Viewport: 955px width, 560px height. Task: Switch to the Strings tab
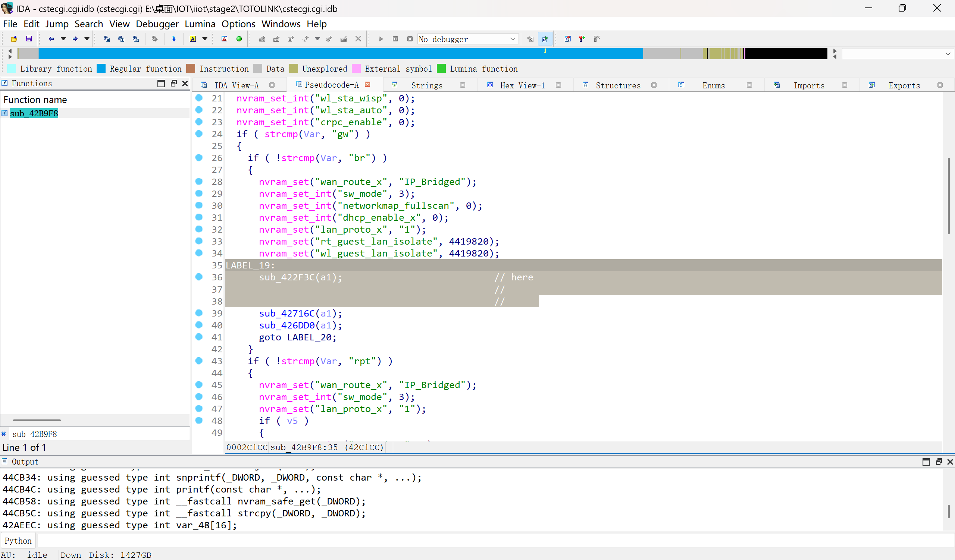427,85
